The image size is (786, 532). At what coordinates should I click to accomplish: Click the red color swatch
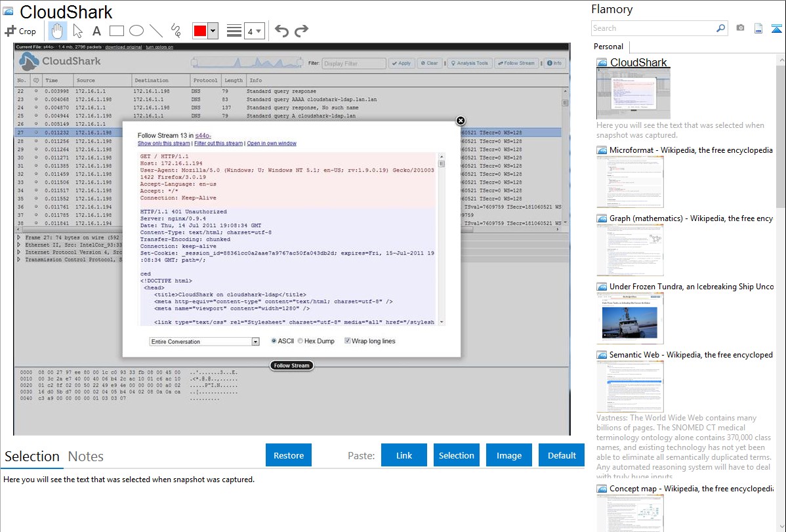coord(200,31)
